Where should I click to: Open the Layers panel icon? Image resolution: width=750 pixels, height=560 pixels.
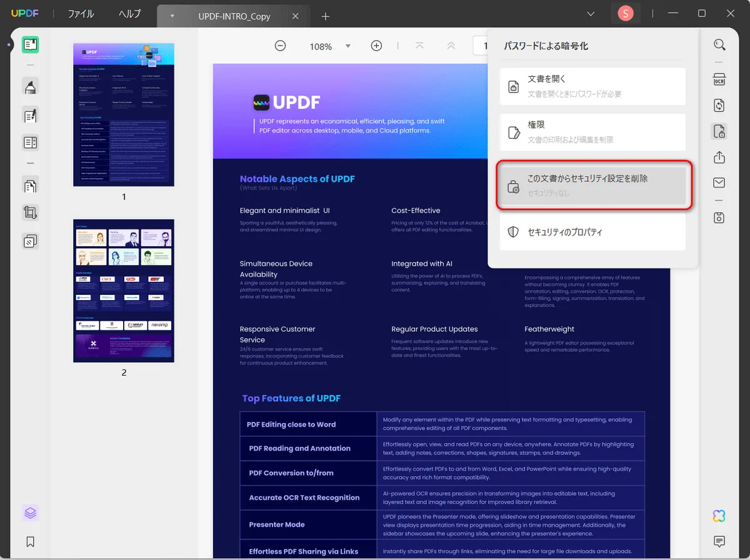click(31, 513)
